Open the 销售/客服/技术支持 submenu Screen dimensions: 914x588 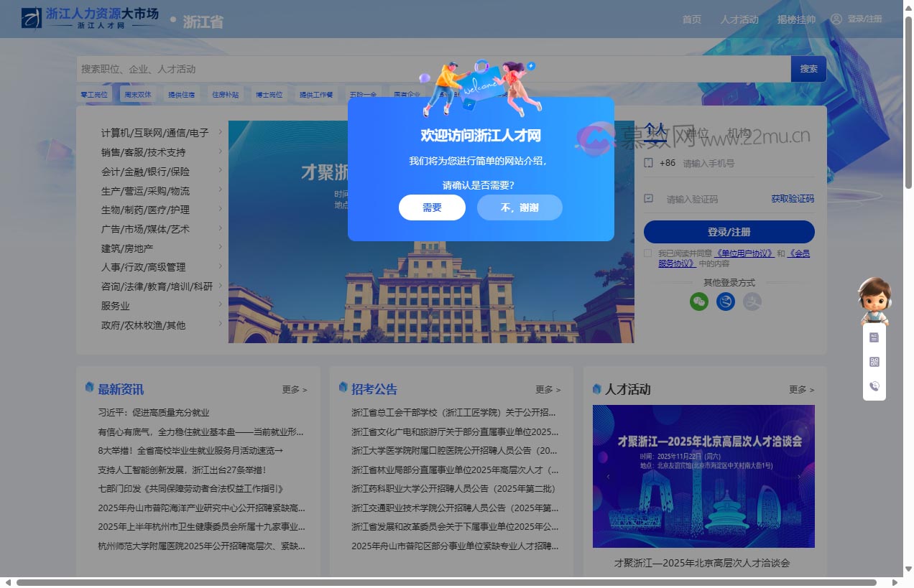[142, 151]
